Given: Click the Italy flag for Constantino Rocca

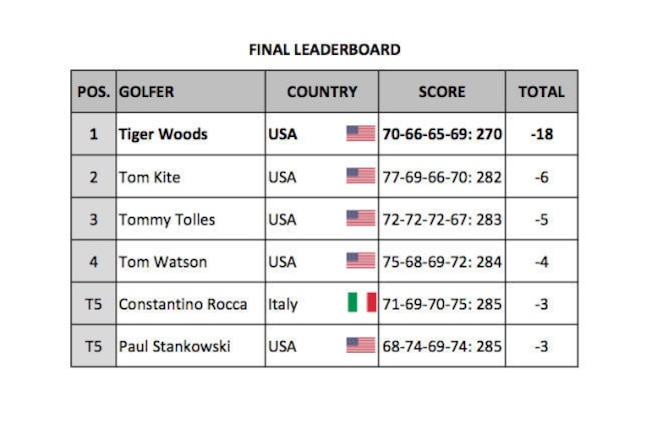Looking at the screenshot, I should point(362,302).
